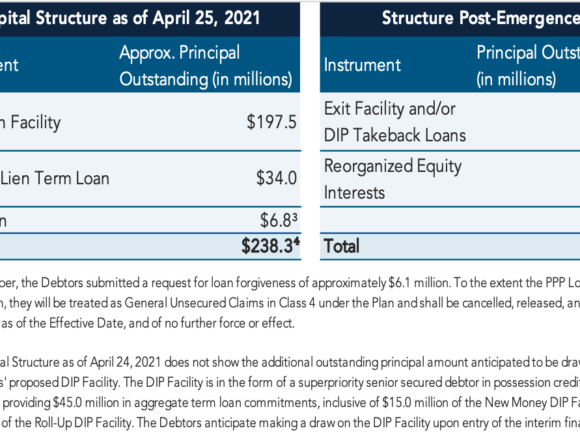Click footnote superscript 3 beside $6.8
The image size is (580, 435).
(x=295, y=216)
